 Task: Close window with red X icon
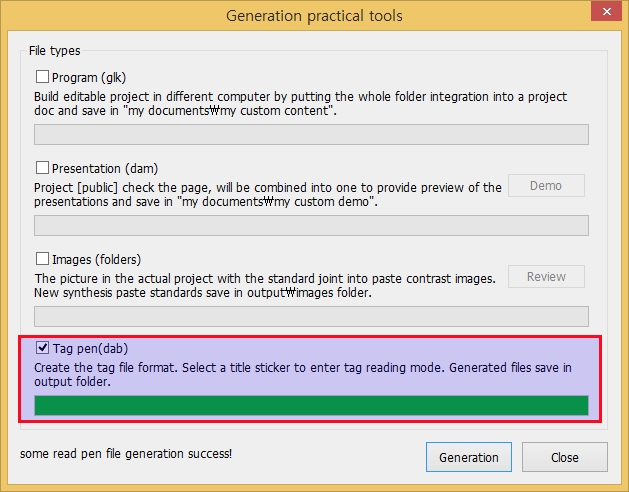click(x=606, y=11)
